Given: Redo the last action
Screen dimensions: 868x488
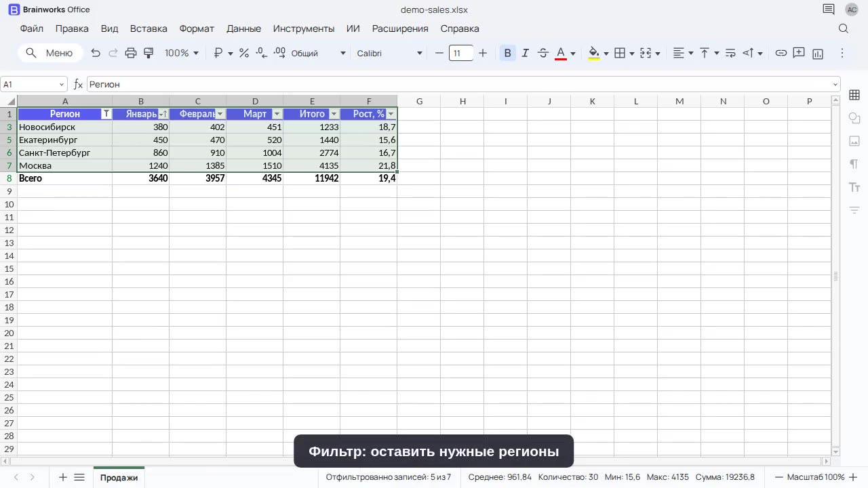Looking at the screenshot, I should click(113, 53).
